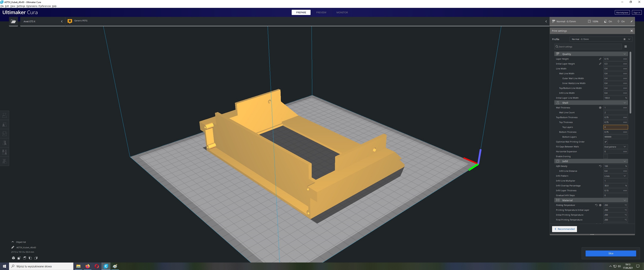Open the Help menu
This screenshot has width=644, height=270.
point(54,6)
